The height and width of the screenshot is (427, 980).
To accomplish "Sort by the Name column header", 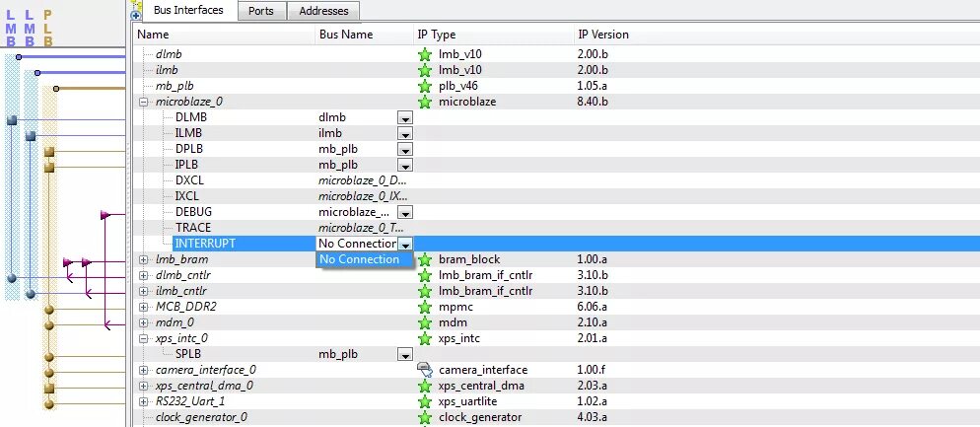I will click(224, 36).
